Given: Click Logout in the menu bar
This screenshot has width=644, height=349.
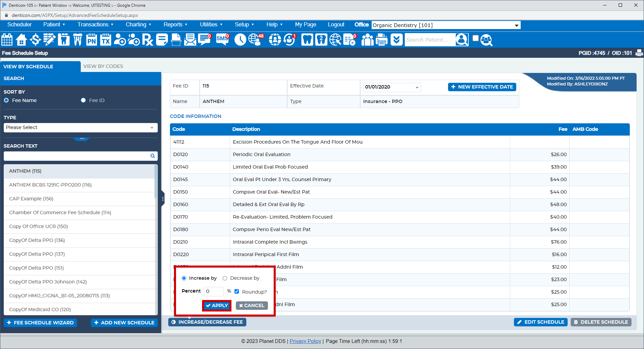Looking at the screenshot, I should click(336, 24).
